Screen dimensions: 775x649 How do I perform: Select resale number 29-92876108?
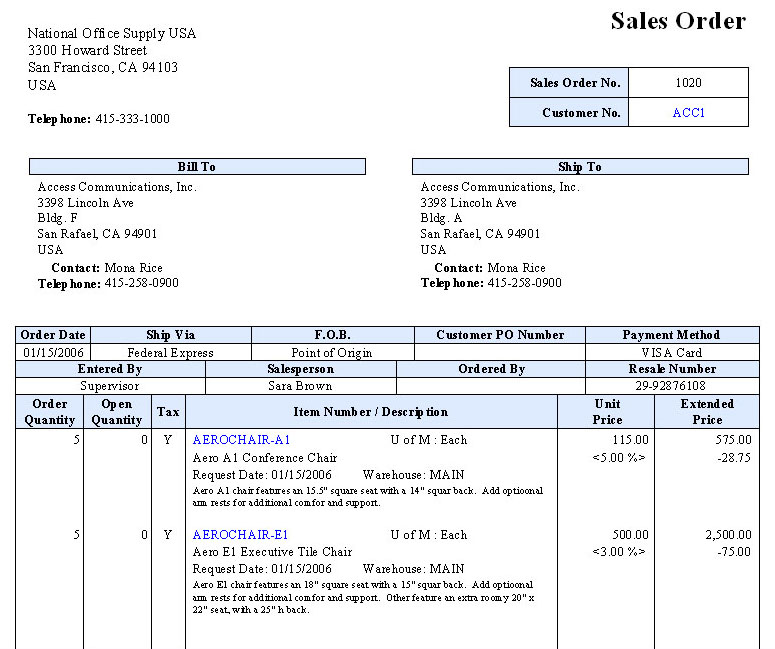pos(670,386)
